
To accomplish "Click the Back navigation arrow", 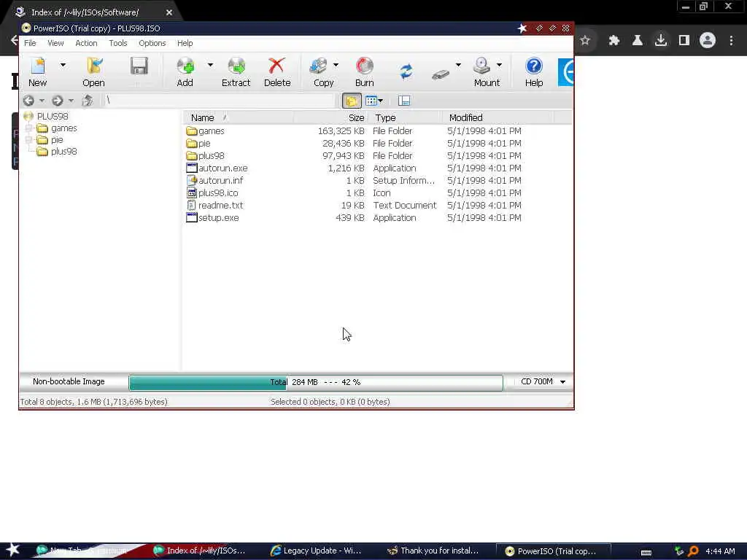I will tap(28, 101).
